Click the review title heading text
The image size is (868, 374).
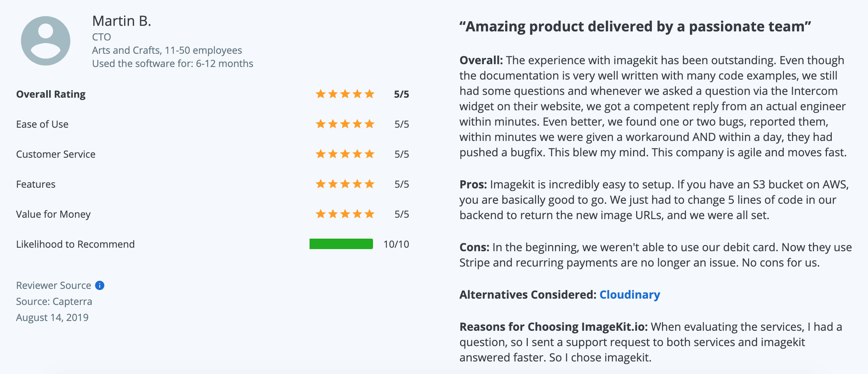click(x=635, y=27)
